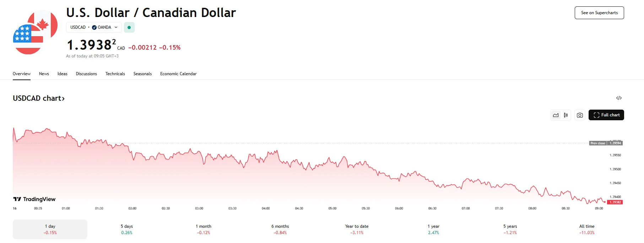Take a chart snapshot with camera icon

[x=580, y=115]
